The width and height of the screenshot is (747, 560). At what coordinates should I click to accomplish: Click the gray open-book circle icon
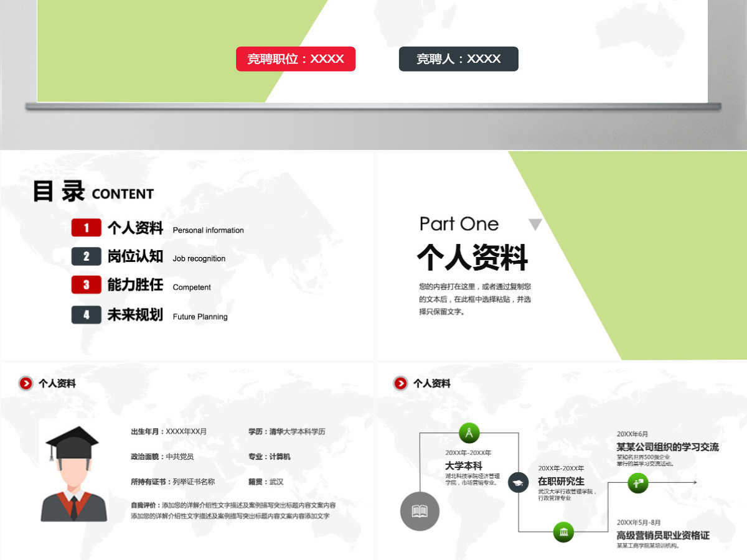tap(420, 511)
